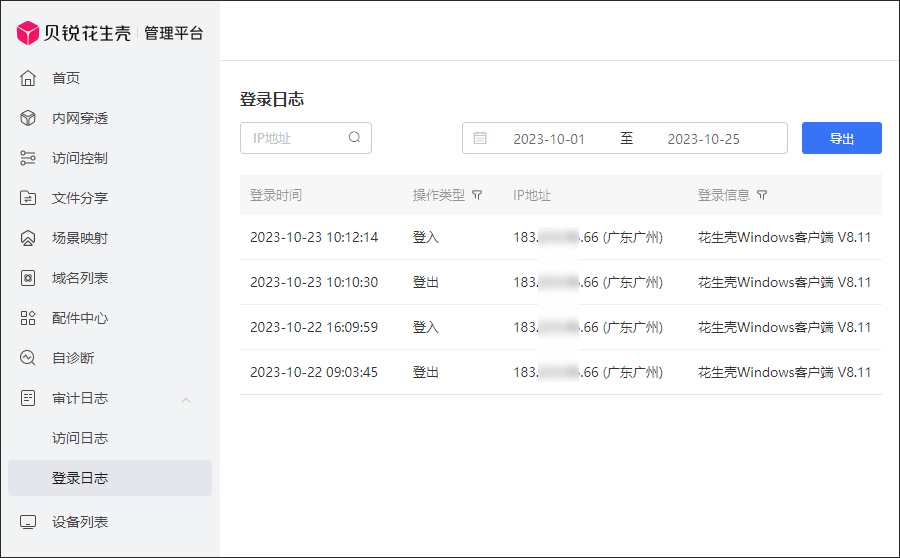Click the 配件中心 grid icon
Screen dimensions: 900x558
point(28,318)
